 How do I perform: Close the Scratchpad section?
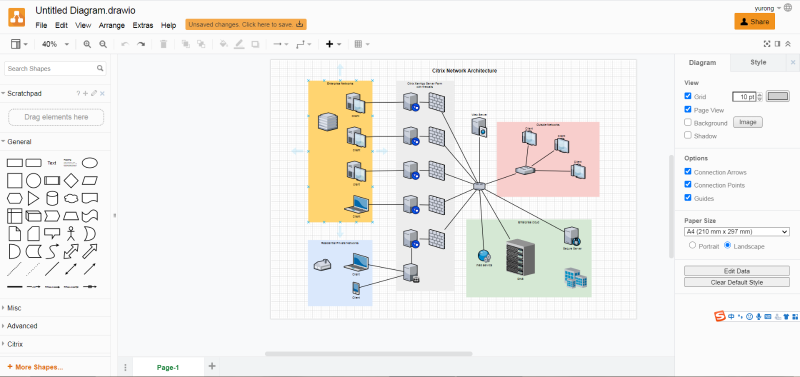(x=102, y=93)
